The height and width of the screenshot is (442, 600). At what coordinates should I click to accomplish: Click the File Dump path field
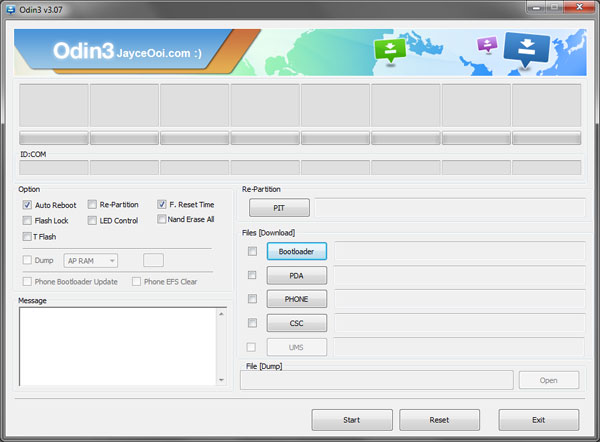click(377, 380)
